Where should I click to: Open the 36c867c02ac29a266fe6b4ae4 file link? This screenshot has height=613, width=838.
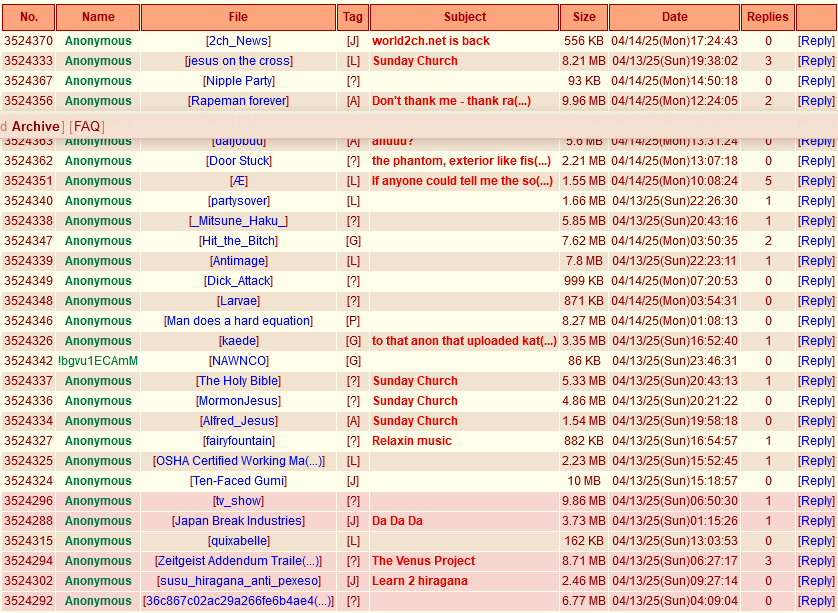(x=238, y=601)
